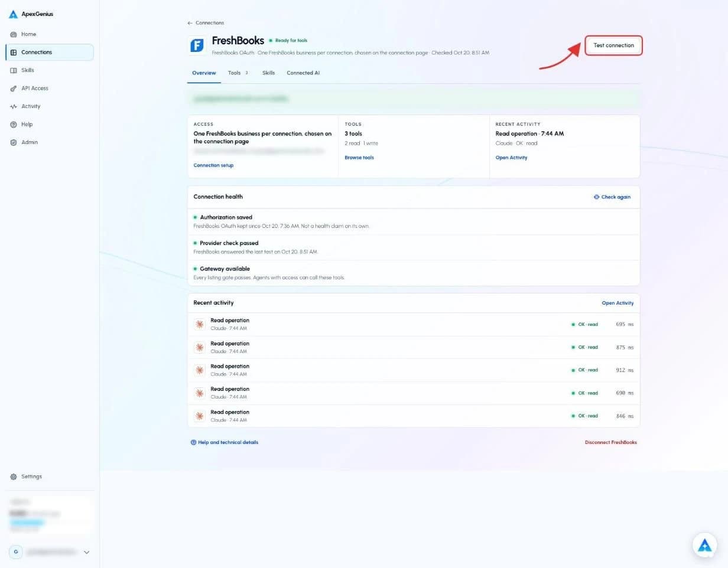Open Activity link in Recent Activity card
The image size is (728, 568).
[511, 158]
